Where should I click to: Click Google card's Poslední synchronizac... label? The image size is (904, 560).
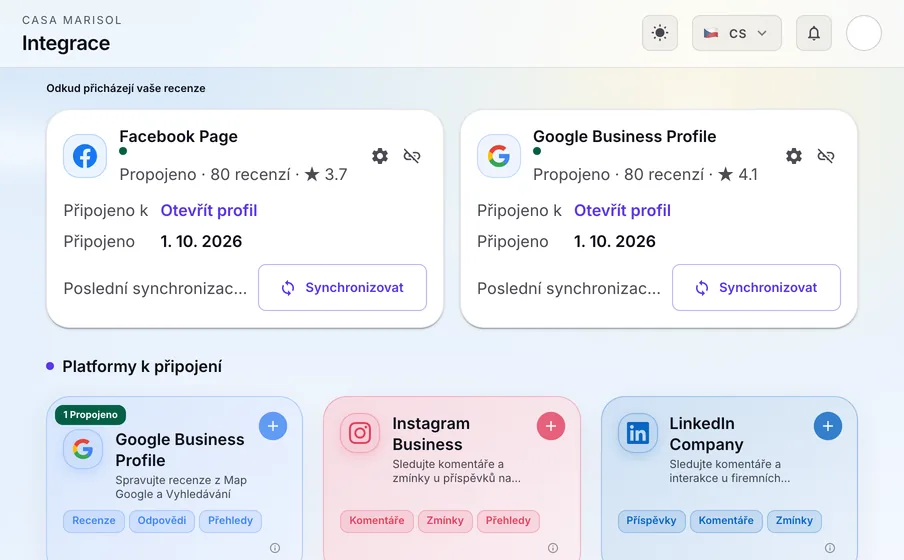568,288
